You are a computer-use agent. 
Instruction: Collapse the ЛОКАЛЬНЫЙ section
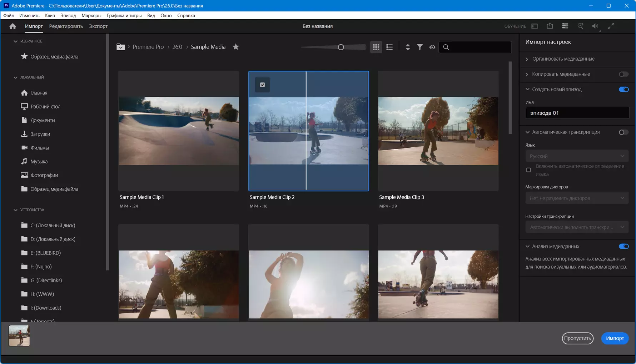pyautogui.click(x=15, y=77)
